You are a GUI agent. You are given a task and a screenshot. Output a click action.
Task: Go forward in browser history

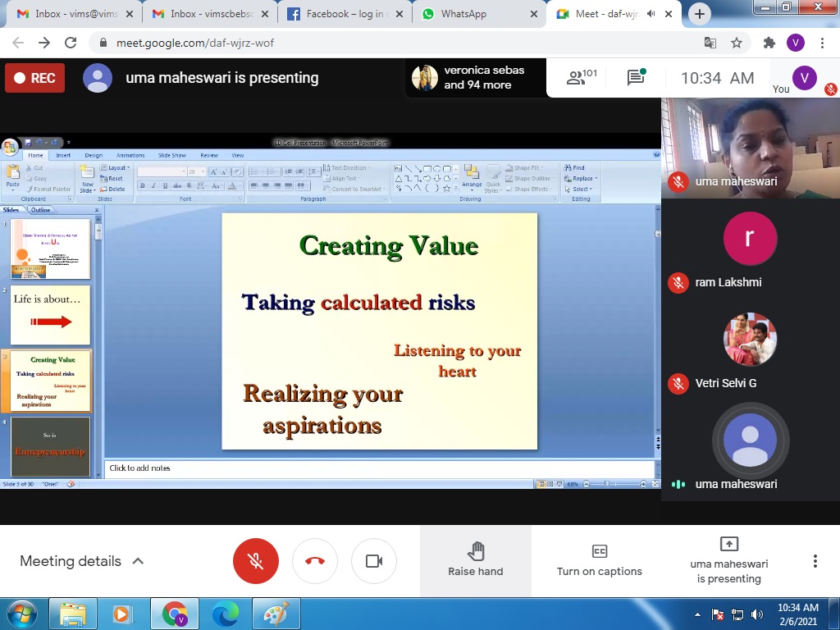[44, 43]
